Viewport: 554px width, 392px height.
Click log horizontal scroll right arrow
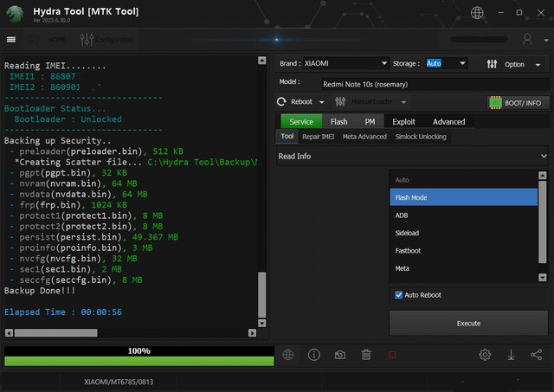[252, 332]
